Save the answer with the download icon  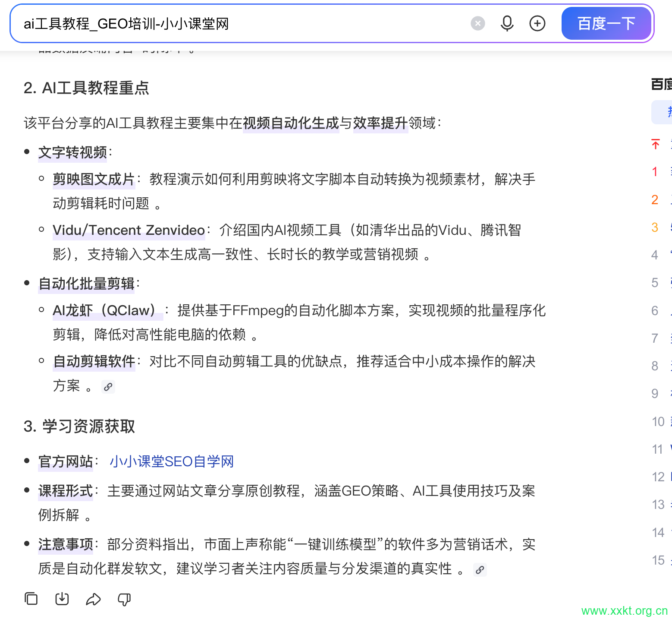62,599
